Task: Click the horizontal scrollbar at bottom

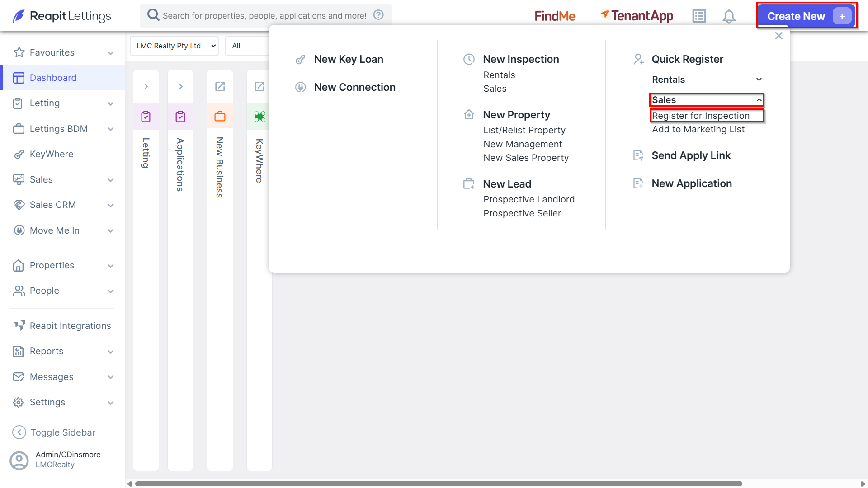Action: (439, 483)
